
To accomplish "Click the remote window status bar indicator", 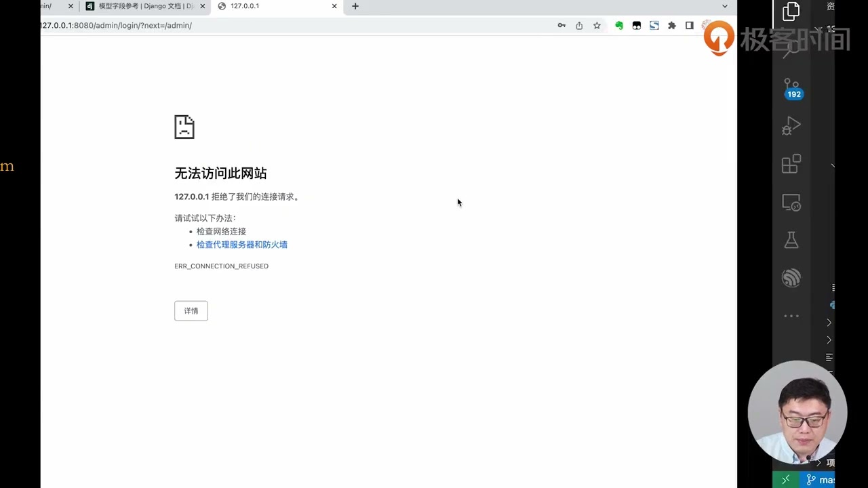I will [786, 480].
